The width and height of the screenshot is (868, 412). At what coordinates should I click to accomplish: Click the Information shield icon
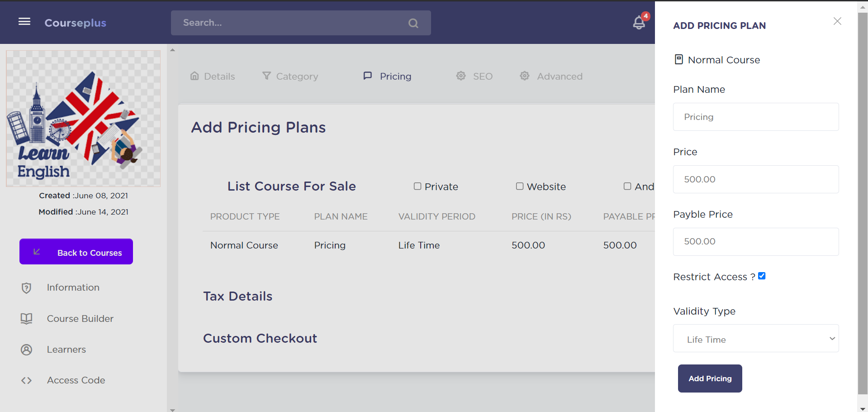(27, 288)
